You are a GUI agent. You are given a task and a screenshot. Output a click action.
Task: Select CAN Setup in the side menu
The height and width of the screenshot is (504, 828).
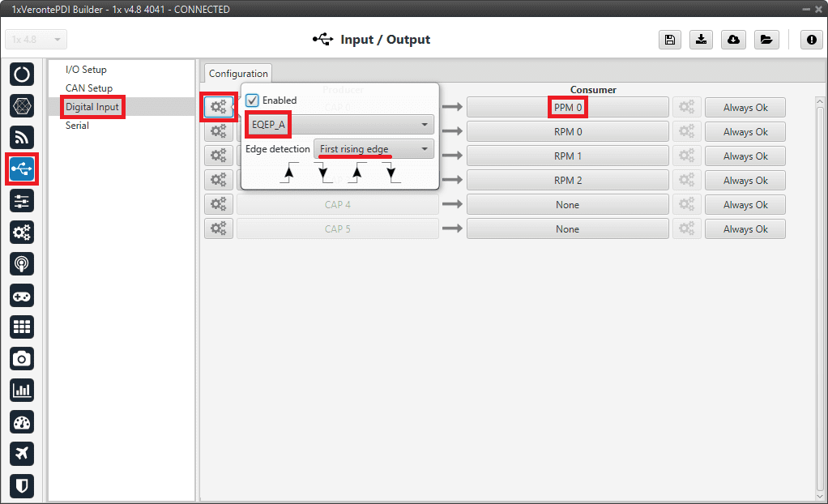click(89, 88)
